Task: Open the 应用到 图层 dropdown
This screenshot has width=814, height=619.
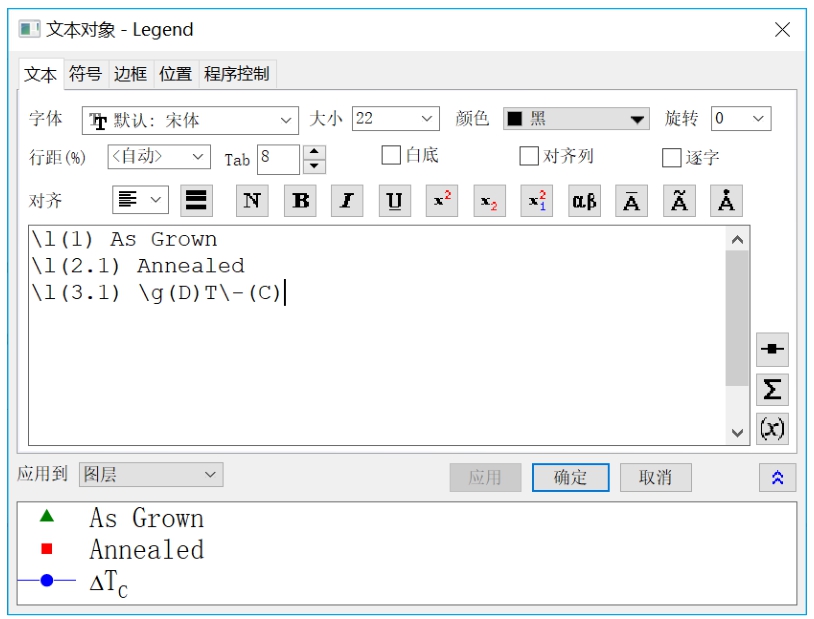Action: [x=151, y=474]
